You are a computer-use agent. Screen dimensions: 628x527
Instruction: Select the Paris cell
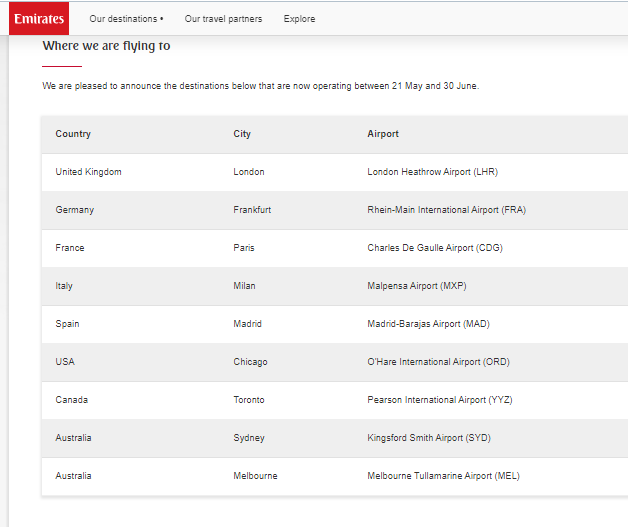click(244, 248)
